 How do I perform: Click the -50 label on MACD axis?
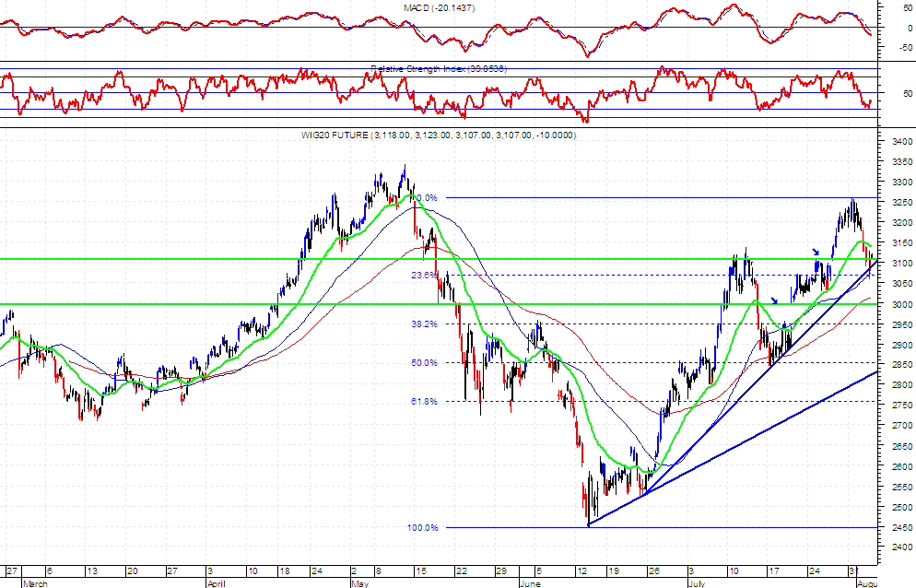(x=906, y=48)
